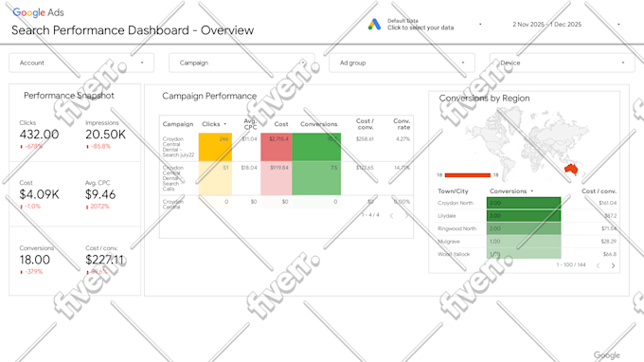Screen dimensions: 644x362
Task: Select 'Croydon Central Dental - Search - Calls' campaign
Action: point(286,178)
